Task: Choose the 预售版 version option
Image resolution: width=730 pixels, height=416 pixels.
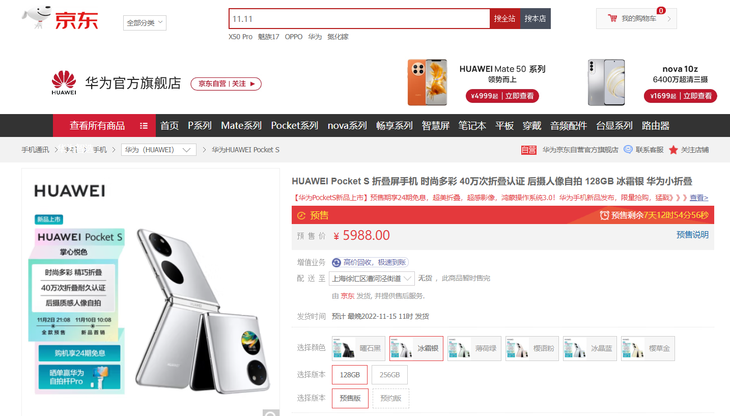Action: (x=350, y=398)
